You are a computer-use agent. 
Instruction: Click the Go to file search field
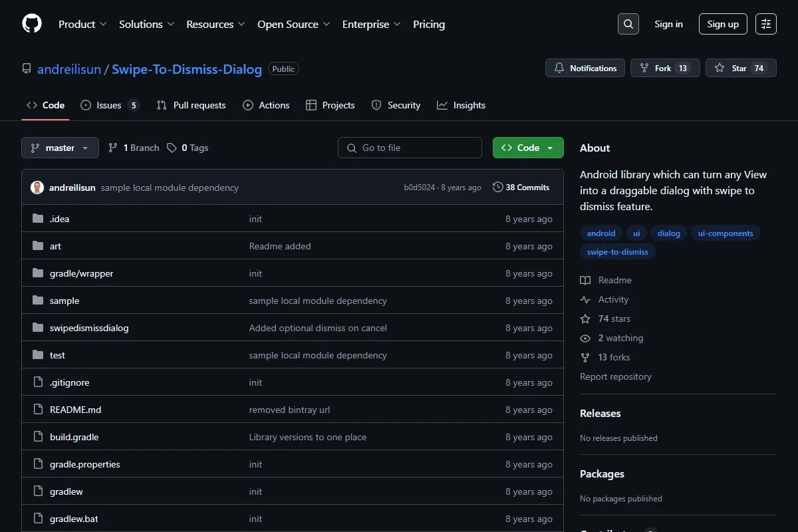tap(410, 148)
